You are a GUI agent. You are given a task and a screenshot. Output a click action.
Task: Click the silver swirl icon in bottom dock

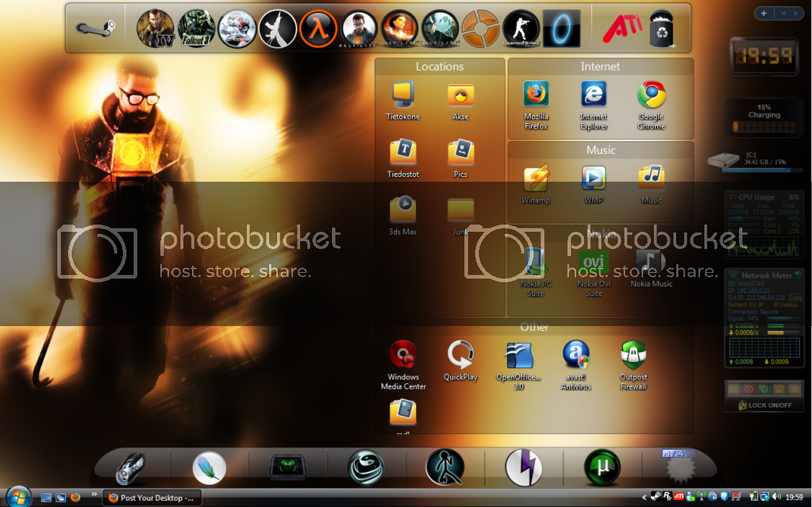point(366,467)
